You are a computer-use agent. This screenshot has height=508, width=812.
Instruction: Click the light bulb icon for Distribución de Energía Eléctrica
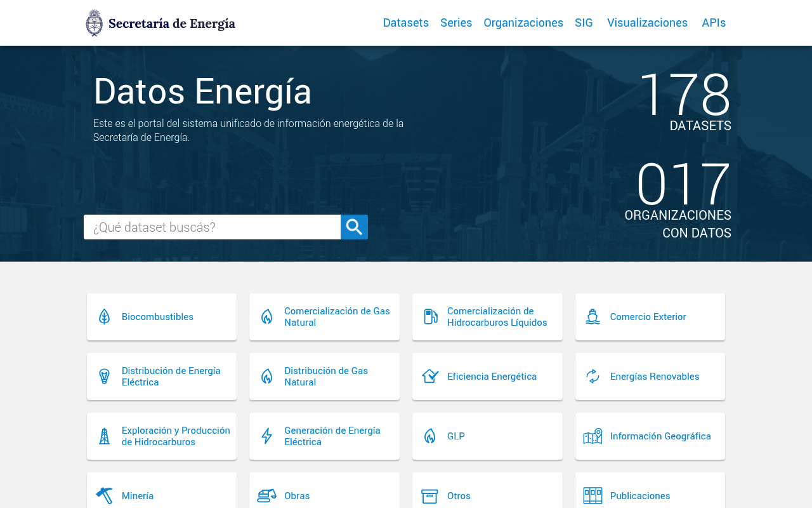105,377
